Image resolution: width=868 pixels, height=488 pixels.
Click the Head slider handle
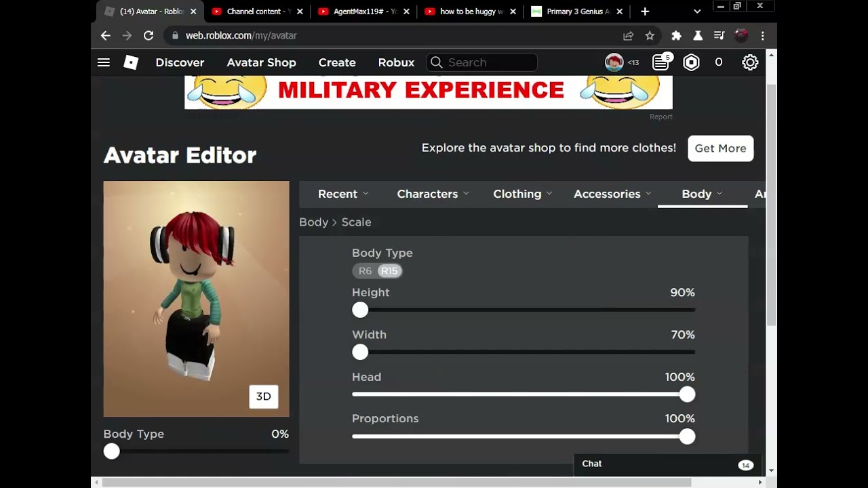pyautogui.click(x=687, y=394)
